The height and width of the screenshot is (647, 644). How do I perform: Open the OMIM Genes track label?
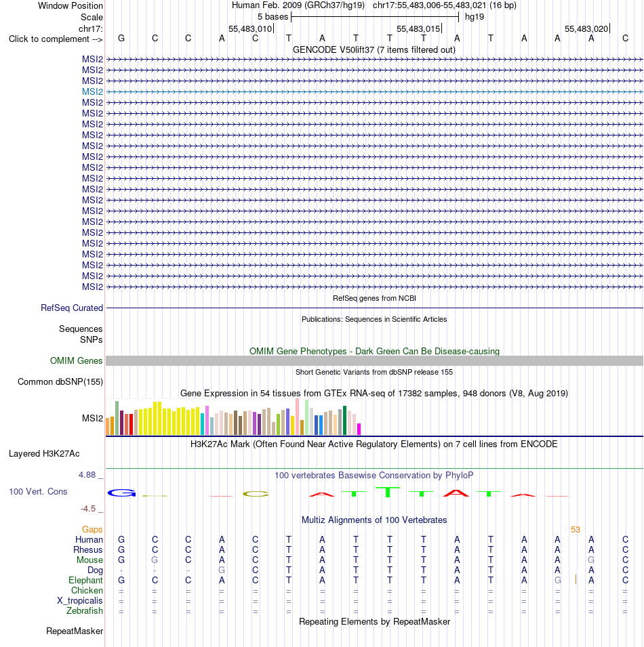(77, 360)
